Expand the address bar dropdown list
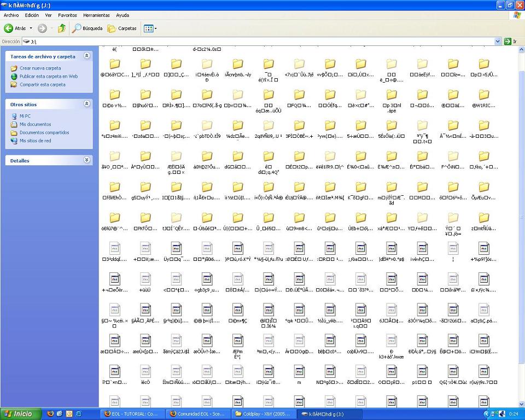The width and height of the screenshot is (525, 420). [498, 42]
